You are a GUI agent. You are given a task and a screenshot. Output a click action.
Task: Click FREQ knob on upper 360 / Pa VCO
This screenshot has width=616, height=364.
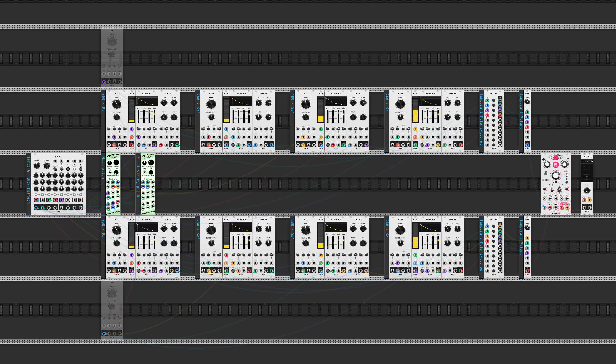(x=117, y=104)
